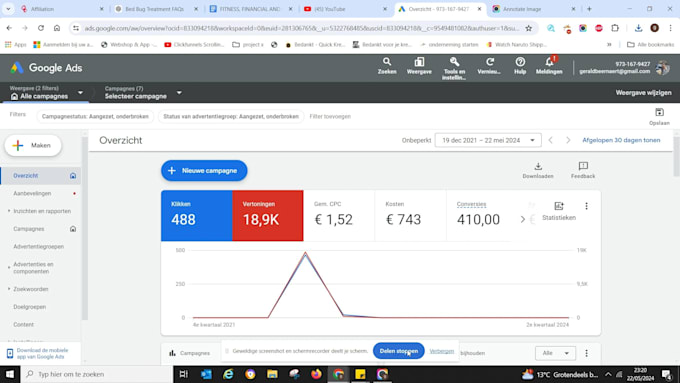Image resolution: width=680 pixels, height=383 pixels.
Task: Go to next date range
Action: click(x=568, y=140)
